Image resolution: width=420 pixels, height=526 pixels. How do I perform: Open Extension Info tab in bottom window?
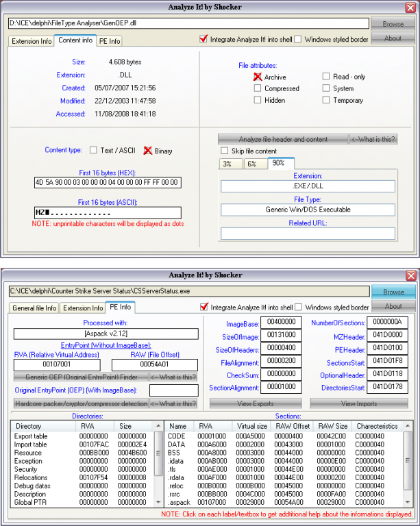[x=83, y=308]
